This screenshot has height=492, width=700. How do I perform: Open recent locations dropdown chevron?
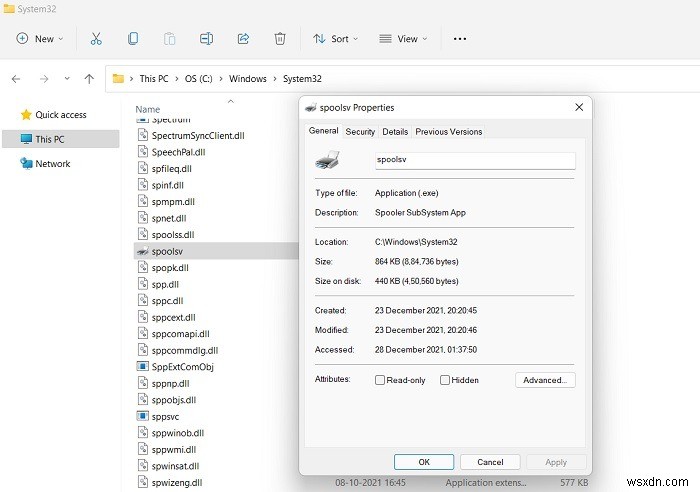point(67,79)
